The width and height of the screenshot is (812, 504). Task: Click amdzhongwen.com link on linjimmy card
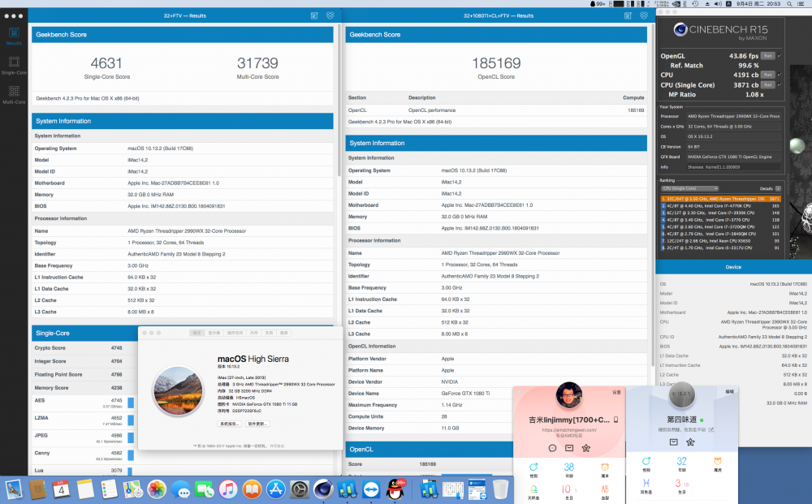[x=569, y=430]
